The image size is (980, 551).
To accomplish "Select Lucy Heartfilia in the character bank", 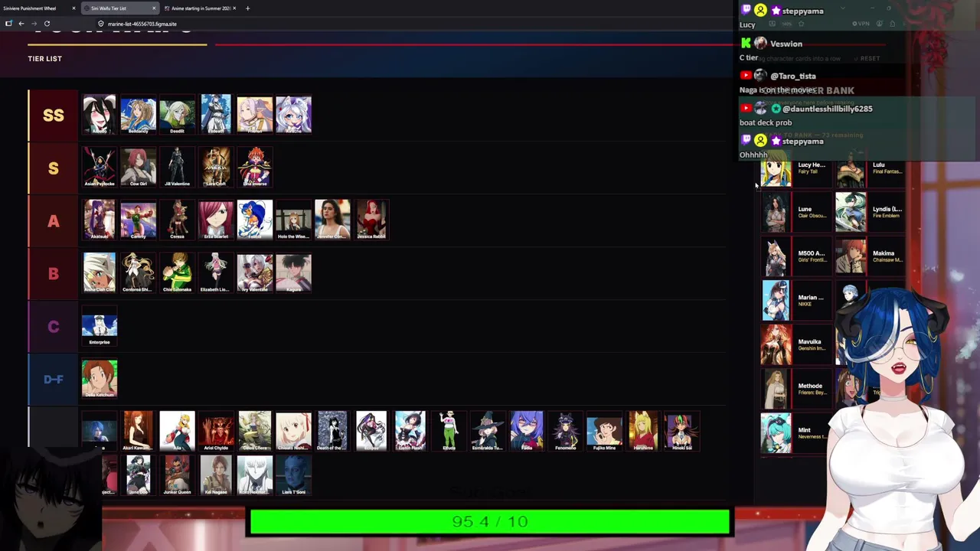I will 795,169.
